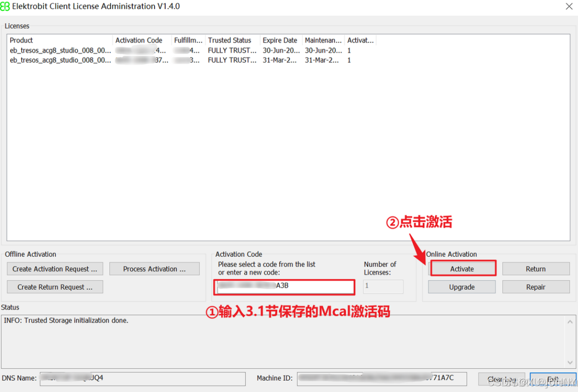The image size is (578, 392).
Task: Click the Expire Date column header
Action: pos(281,40)
